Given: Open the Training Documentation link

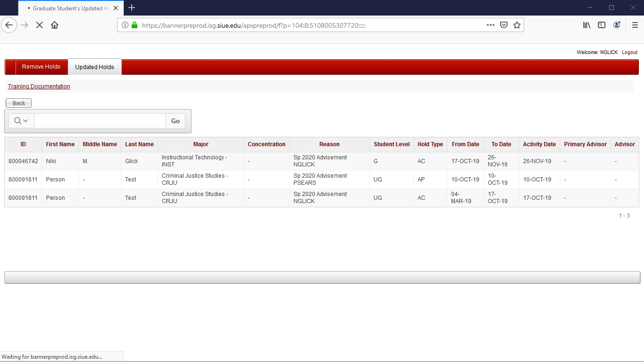Looking at the screenshot, I should [39, 87].
